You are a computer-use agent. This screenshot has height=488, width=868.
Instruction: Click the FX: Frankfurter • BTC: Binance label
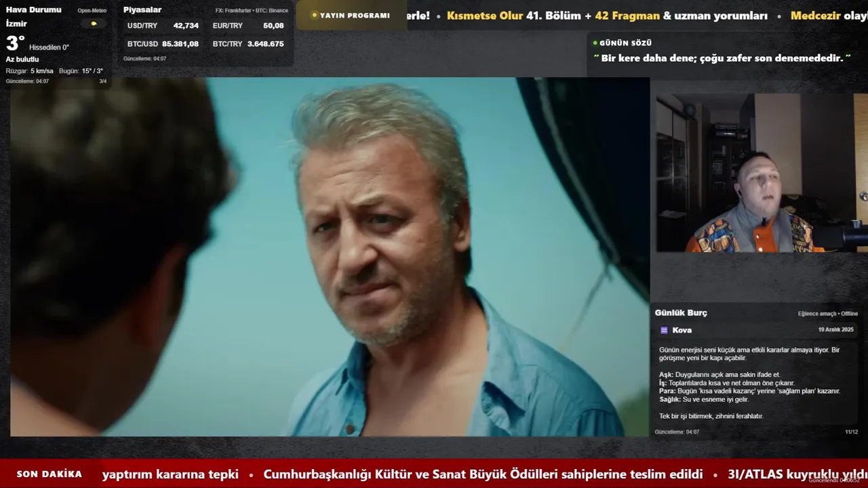pyautogui.click(x=252, y=10)
